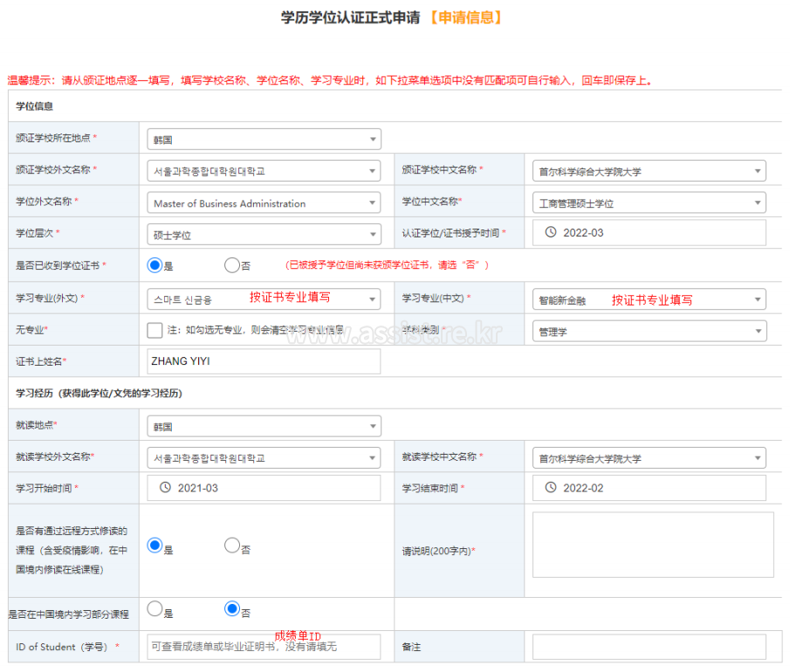Image resolution: width=790 pixels, height=672 pixels.
Task: Open the issuing school location dropdown
Action: tap(264, 139)
